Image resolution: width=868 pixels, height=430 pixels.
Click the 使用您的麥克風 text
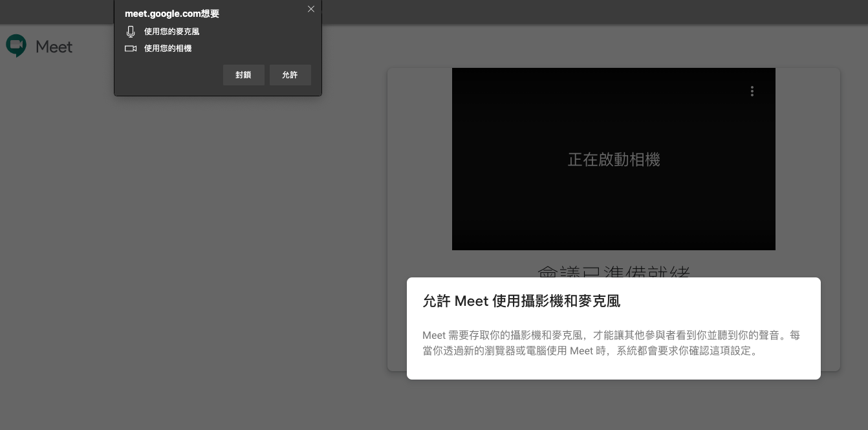pos(171,32)
